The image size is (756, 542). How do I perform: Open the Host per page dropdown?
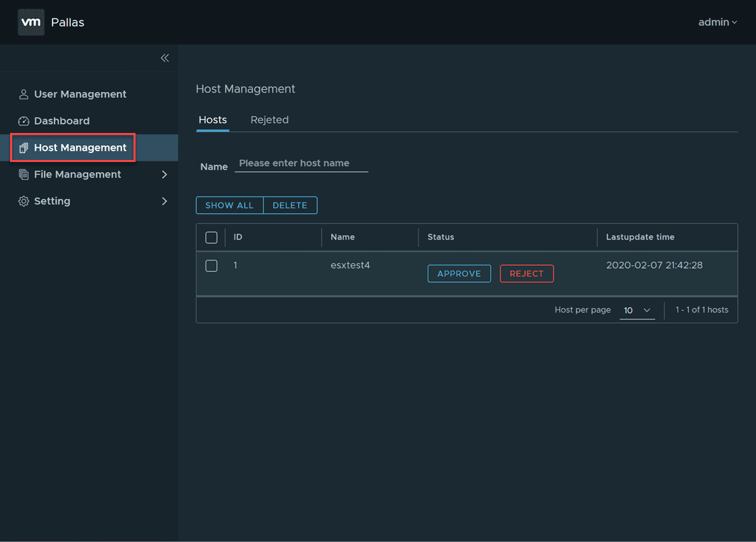637,310
